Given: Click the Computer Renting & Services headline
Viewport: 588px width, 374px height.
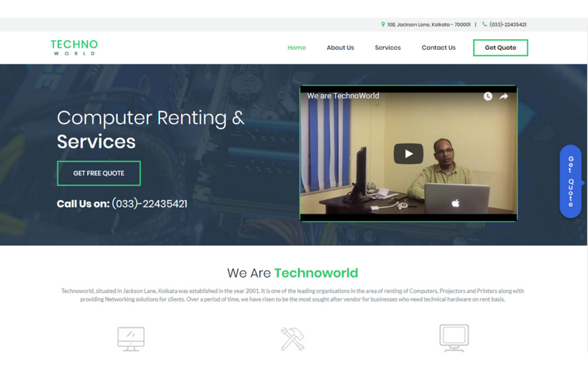Looking at the screenshot, I should click(x=151, y=130).
